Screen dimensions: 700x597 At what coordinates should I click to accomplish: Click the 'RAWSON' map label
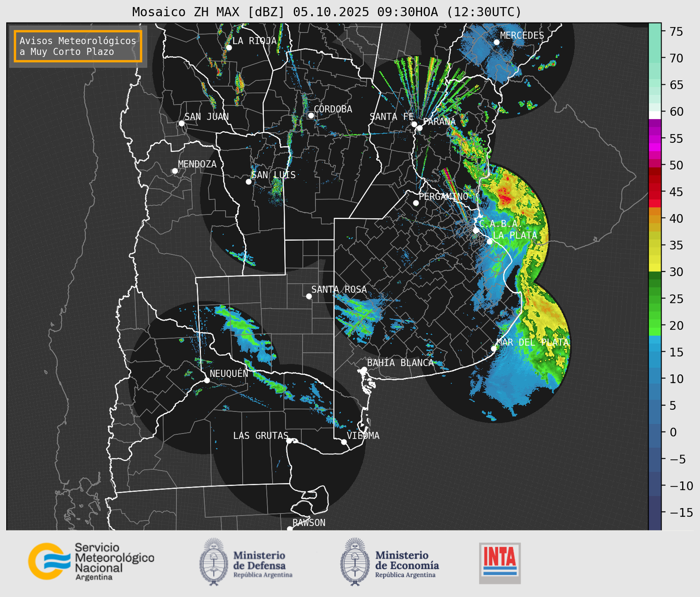pyautogui.click(x=309, y=523)
